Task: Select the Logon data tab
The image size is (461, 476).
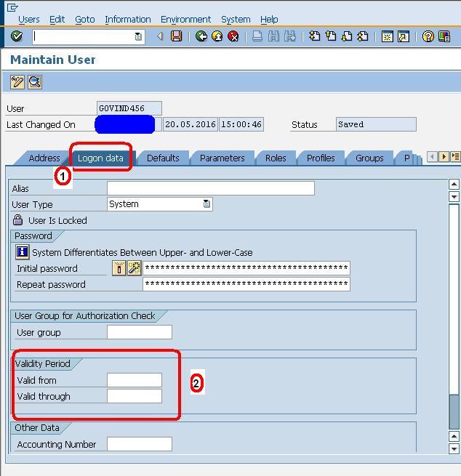Action: (x=100, y=158)
